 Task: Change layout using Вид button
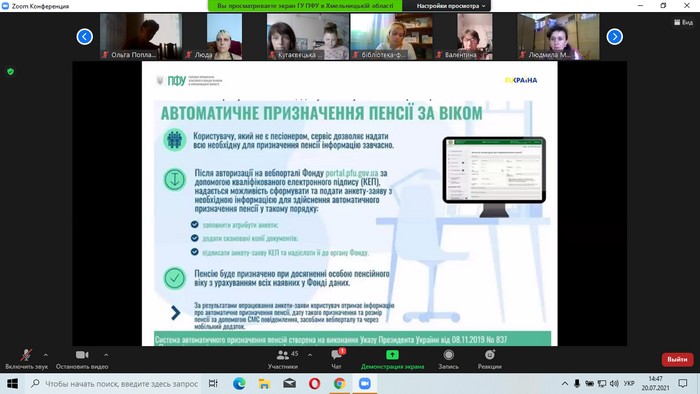683,22
